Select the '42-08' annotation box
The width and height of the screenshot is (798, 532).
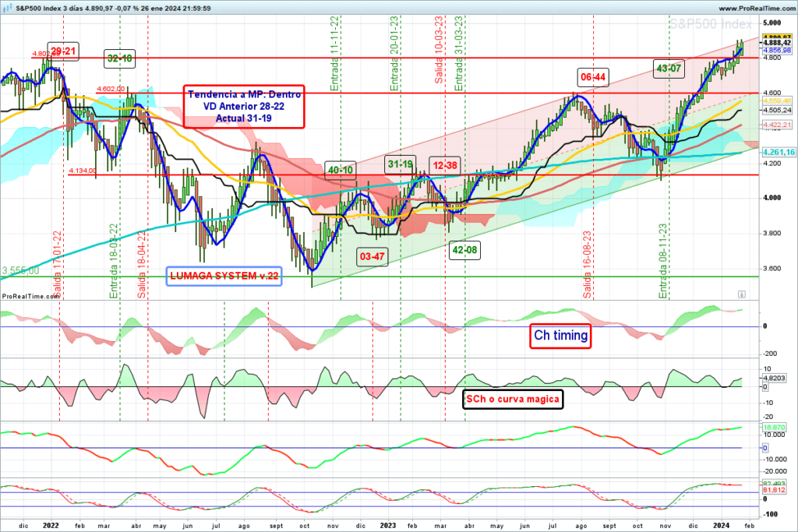click(x=464, y=250)
